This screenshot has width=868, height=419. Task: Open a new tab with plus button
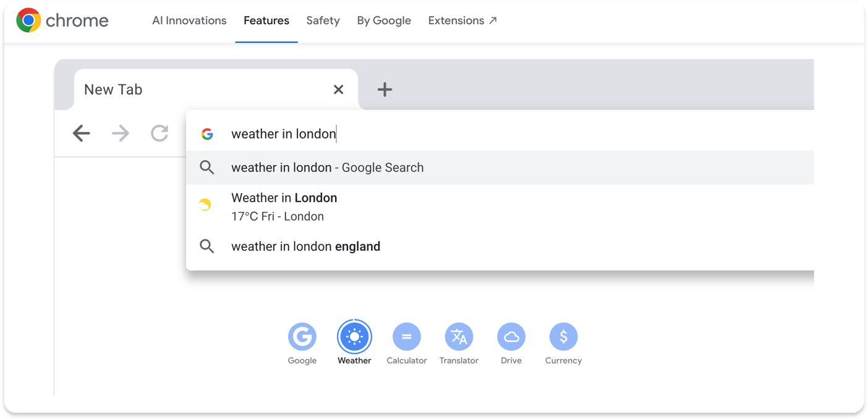(385, 90)
